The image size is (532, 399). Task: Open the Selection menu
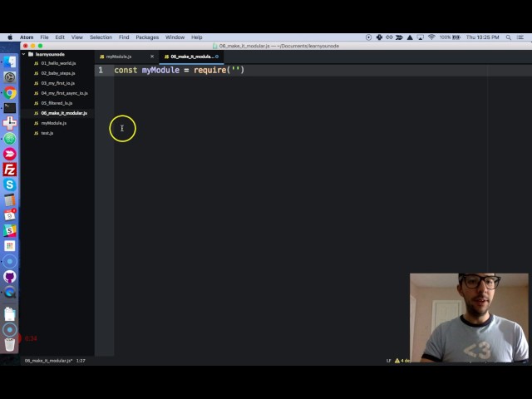tap(101, 37)
